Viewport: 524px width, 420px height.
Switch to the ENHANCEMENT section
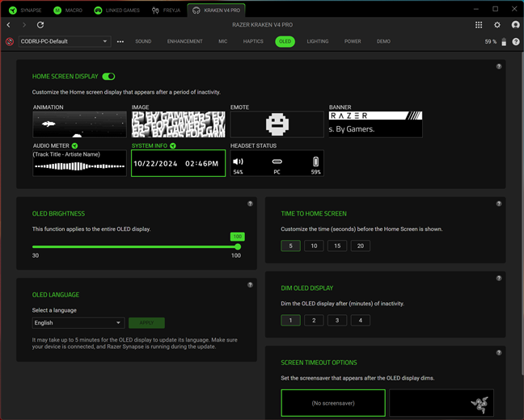pyautogui.click(x=185, y=41)
